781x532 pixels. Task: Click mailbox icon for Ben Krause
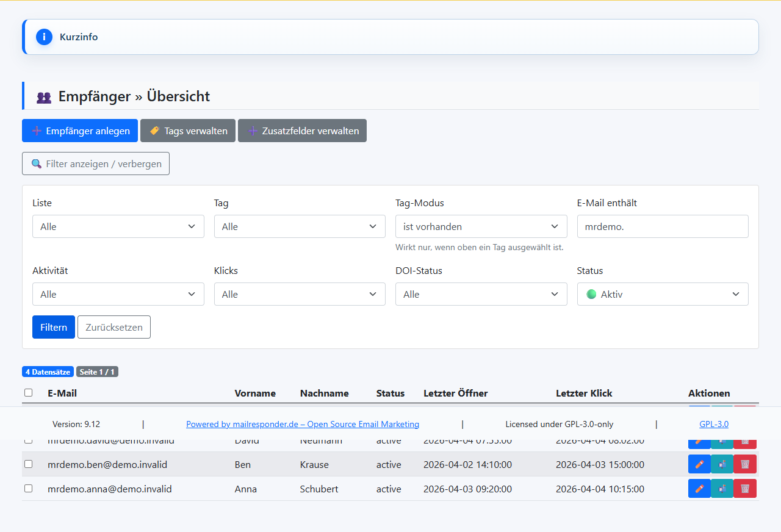coord(722,464)
